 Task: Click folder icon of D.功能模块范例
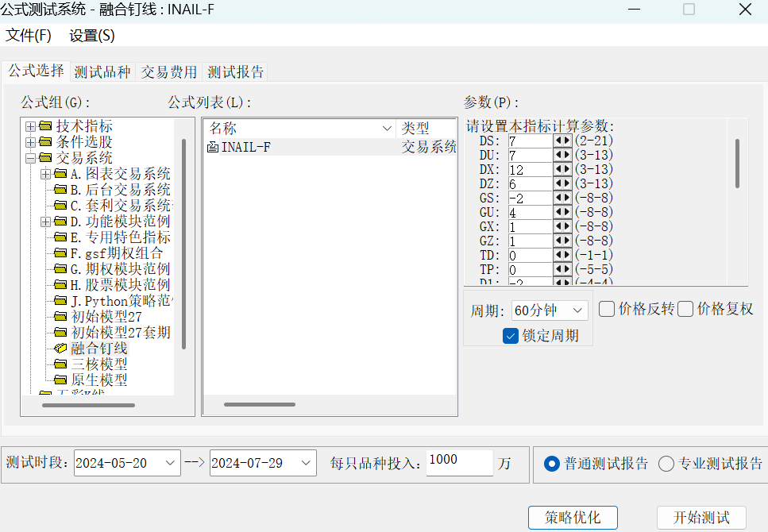point(60,221)
